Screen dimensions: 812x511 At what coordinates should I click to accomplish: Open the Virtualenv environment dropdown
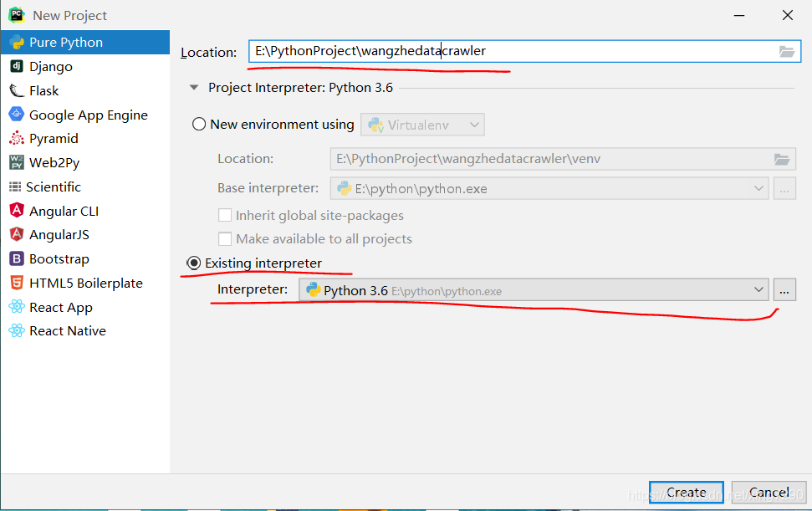pyautogui.click(x=422, y=125)
